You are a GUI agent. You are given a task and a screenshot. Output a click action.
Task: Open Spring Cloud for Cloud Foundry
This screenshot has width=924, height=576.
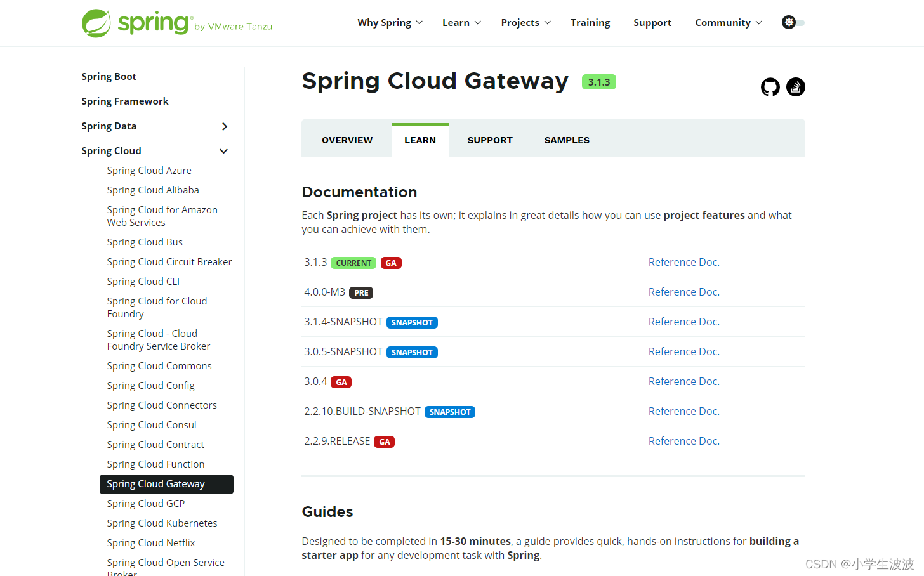click(157, 308)
